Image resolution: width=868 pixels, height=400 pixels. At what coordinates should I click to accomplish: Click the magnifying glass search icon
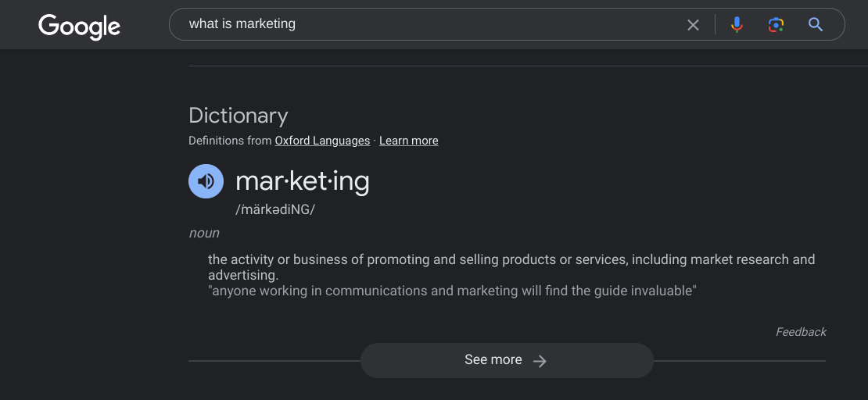tap(816, 25)
